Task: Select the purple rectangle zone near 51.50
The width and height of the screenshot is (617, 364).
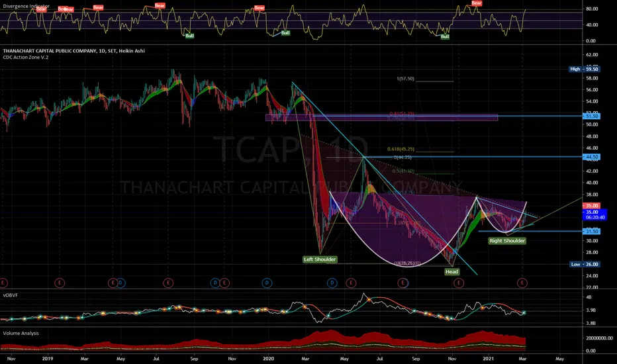Action: [382, 117]
